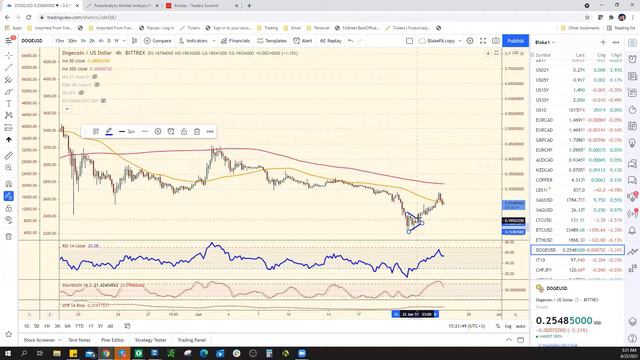
Task: Open the prediction and measurement tools
Action: tap(9, 128)
